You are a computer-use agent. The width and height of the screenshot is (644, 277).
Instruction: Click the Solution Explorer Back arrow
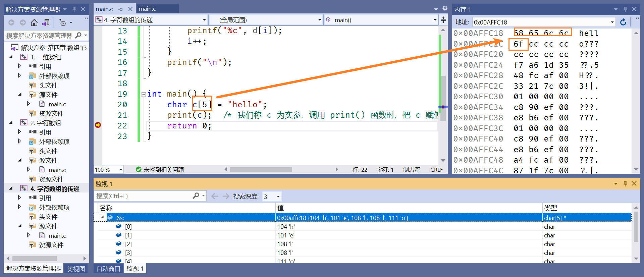pos(11,22)
